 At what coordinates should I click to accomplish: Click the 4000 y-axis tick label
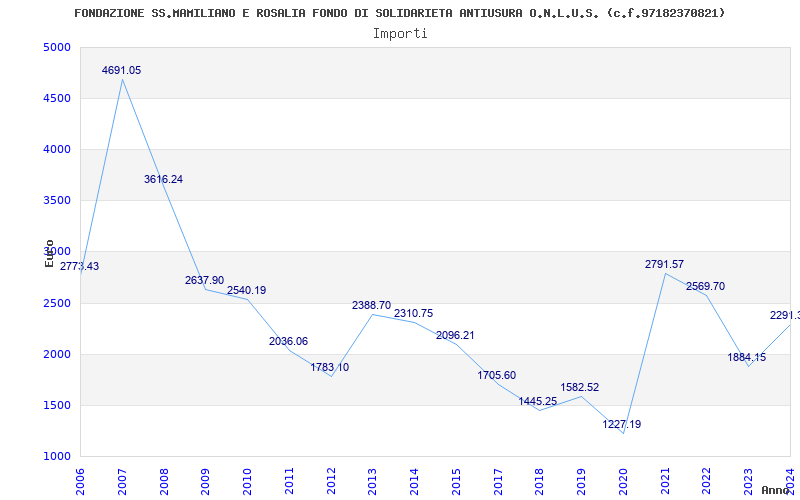57,149
